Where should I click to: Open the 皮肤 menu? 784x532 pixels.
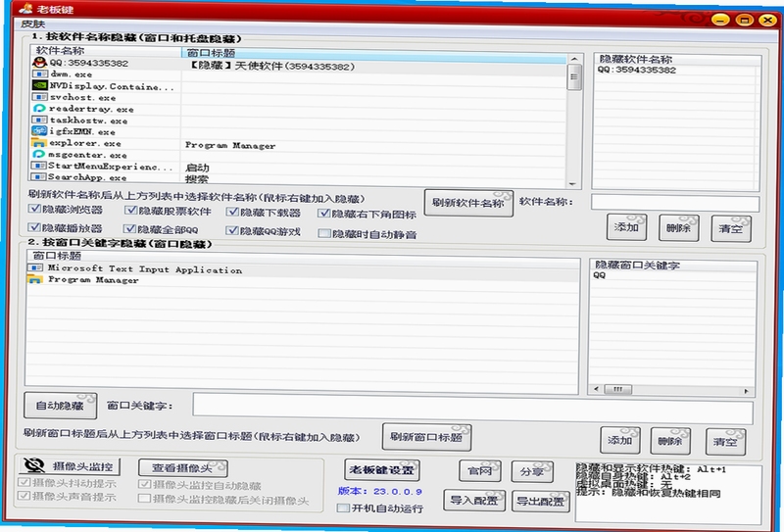pyautogui.click(x=33, y=24)
